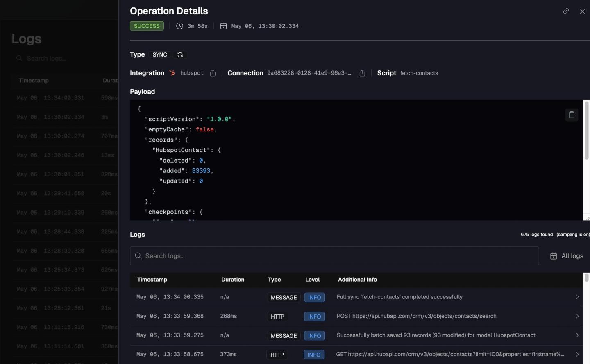This screenshot has width=590, height=364.
Task: Click the connection ID 9a683228-0128-41e9-96e3
Action: [309, 73]
